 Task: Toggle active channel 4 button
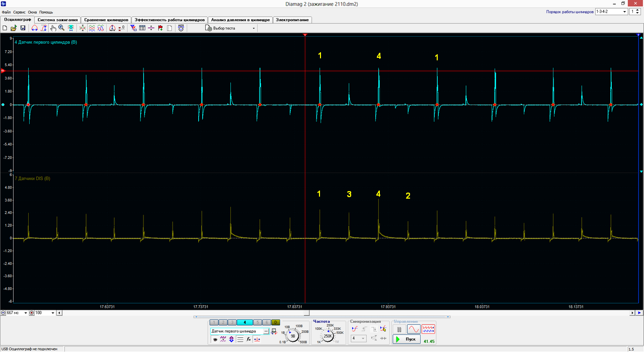coord(245,322)
